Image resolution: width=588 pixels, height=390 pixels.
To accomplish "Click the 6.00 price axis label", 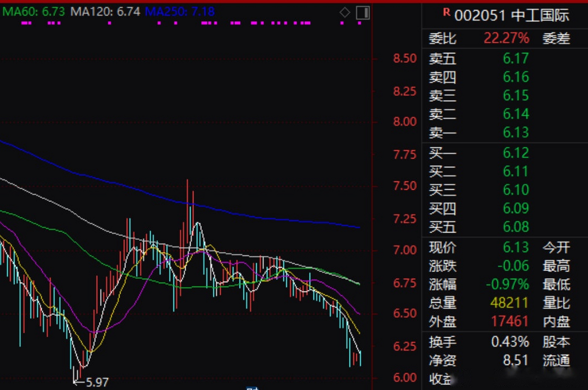I will coord(405,378).
